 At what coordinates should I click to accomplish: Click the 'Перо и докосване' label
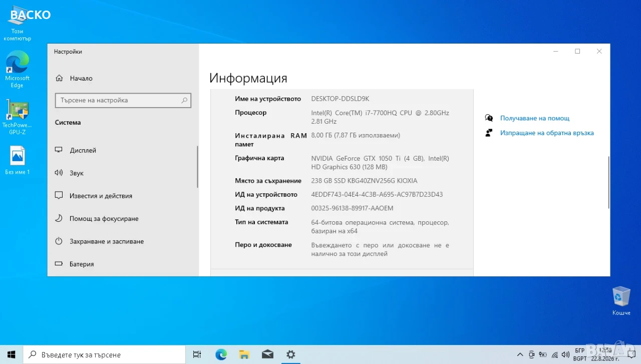tap(263, 245)
